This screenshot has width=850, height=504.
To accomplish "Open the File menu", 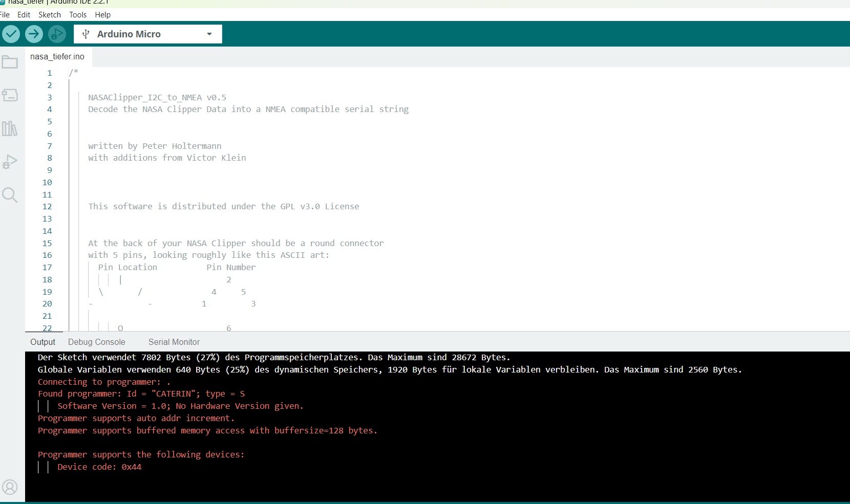I will (x=5, y=15).
